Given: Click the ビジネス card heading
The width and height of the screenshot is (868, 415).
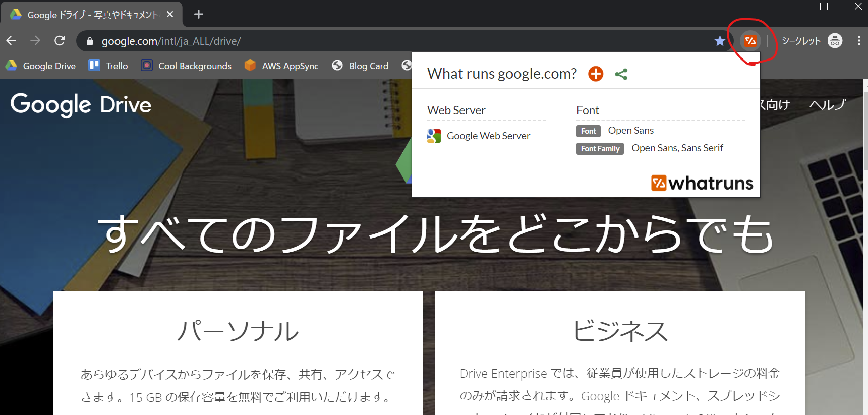Looking at the screenshot, I should [620, 331].
